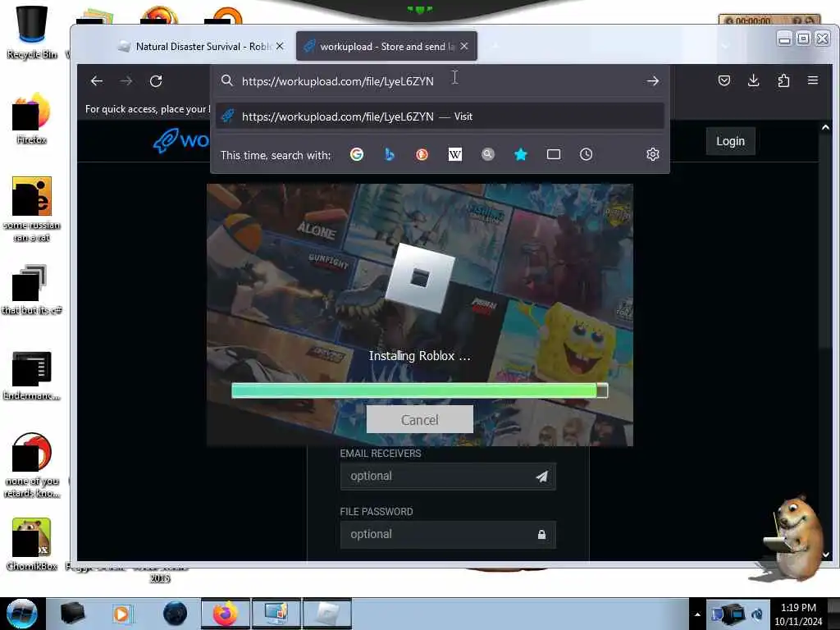
Task: Open the media player taskbar icon
Action: tap(121, 614)
